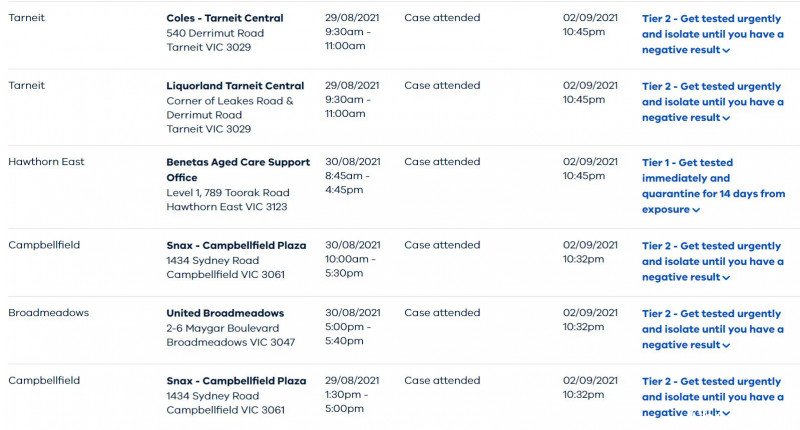Expand the United Broadmeadows Tier 2 chevron
This screenshot has height=430, width=800.
(x=726, y=346)
